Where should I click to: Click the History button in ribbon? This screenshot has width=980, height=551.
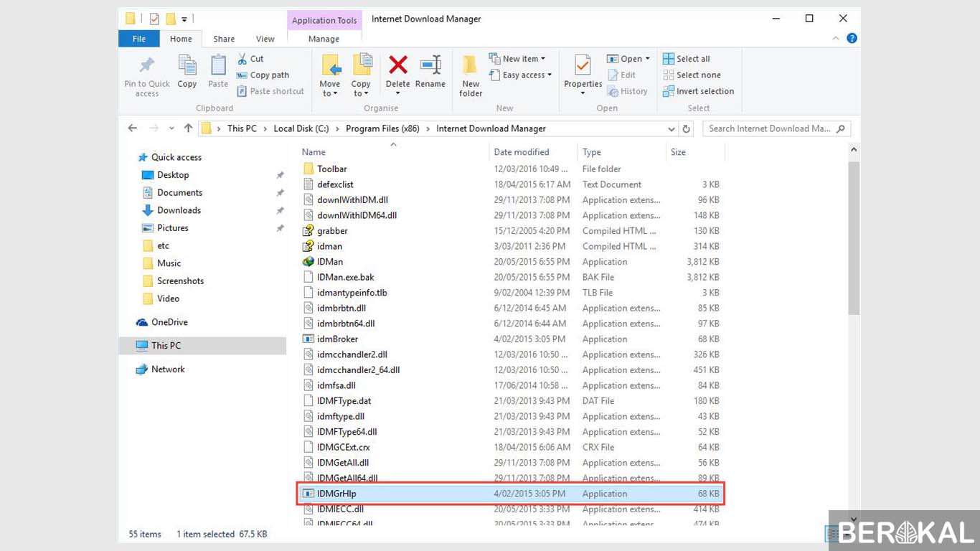click(x=627, y=91)
